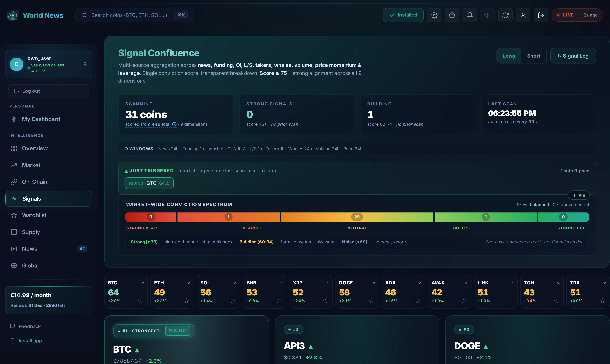Star ETH in the coin score strip
The height and width of the screenshot is (364, 610).
(x=187, y=301)
